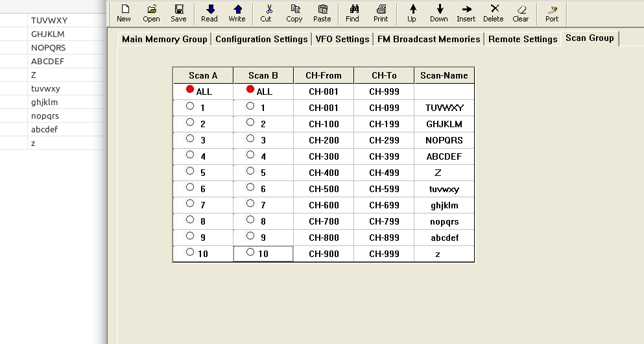Viewport: 644px width, 344px height.
Task: Select ABCDEF cell in left spreadsheet
Action: point(67,61)
